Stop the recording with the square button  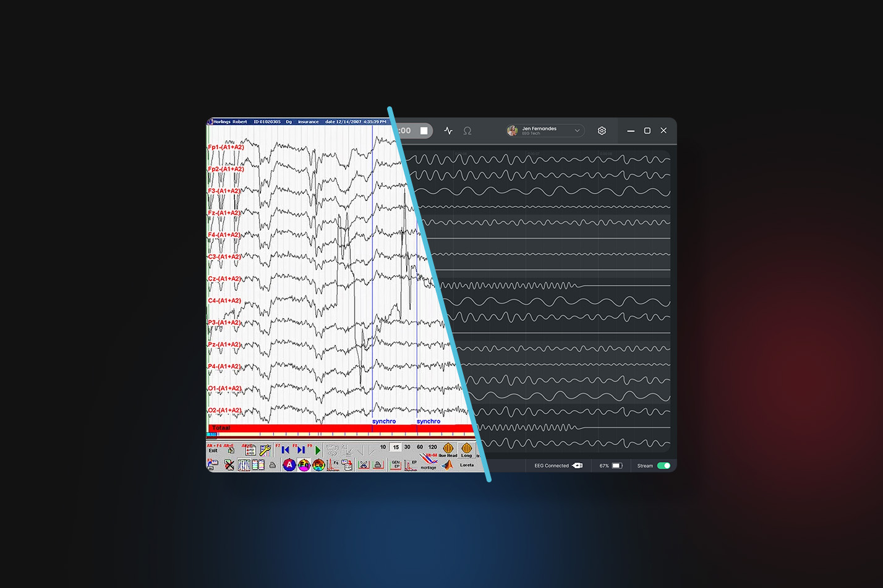pos(424,130)
